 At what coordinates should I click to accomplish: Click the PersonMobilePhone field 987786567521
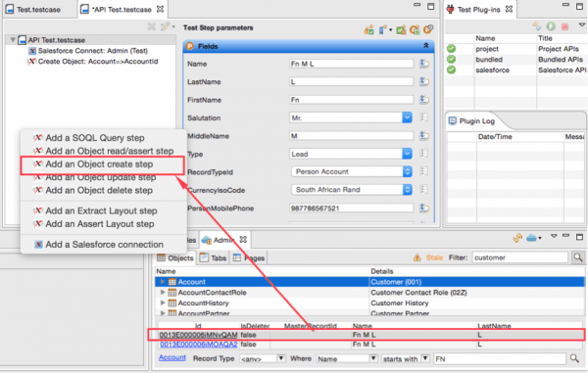tap(352, 208)
